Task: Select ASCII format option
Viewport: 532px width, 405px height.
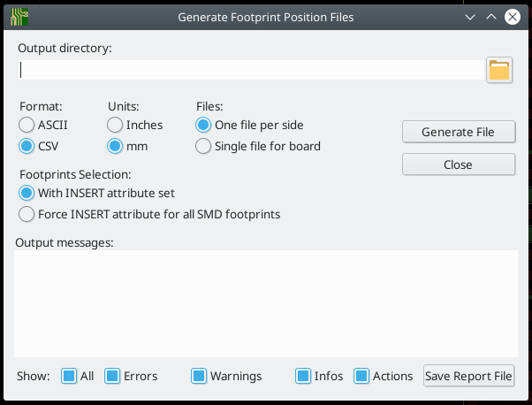Action: click(x=27, y=125)
